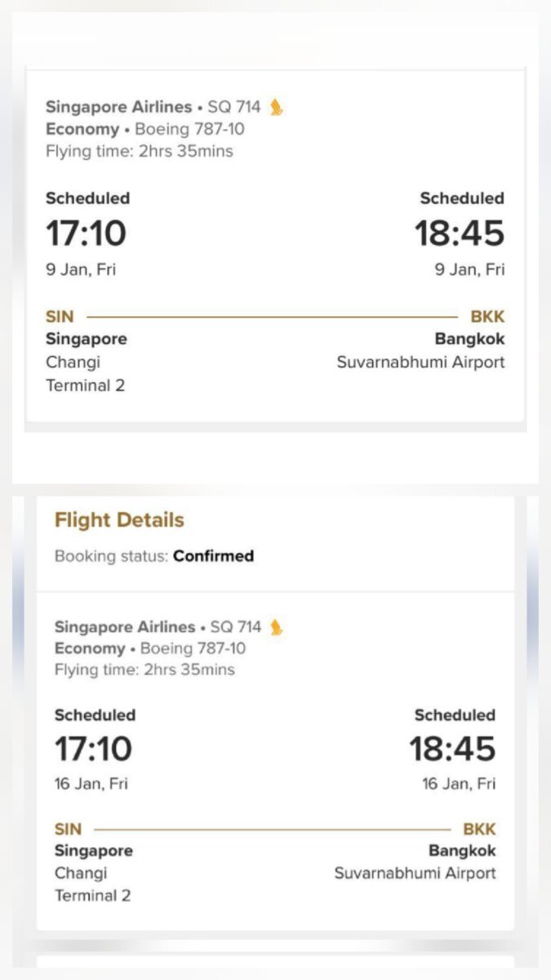Click 17:10 departure time on 9 Jan flight
This screenshot has width=551, height=980.
86,234
